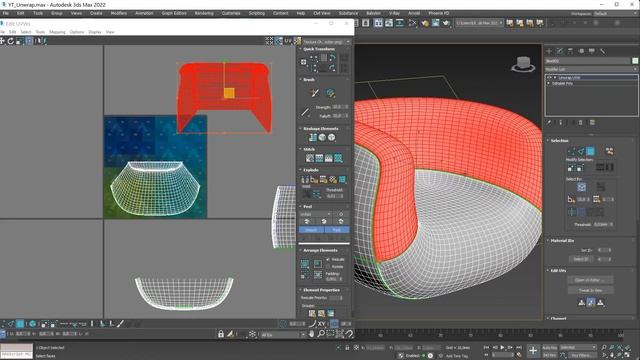Viewport: 640px width, 360px height.
Task: Toggle the Rotate checkbox in Arrange Elements
Action: 328,267
